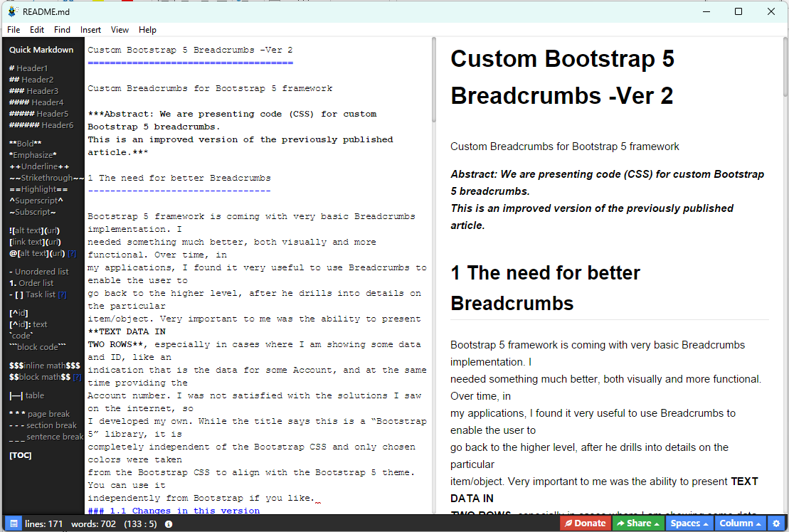Open the Find menu
This screenshot has height=532, width=789.
(62, 30)
